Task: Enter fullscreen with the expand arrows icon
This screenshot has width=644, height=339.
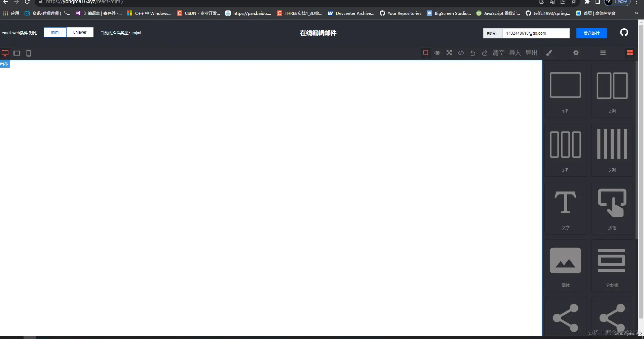Action: click(449, 53)
